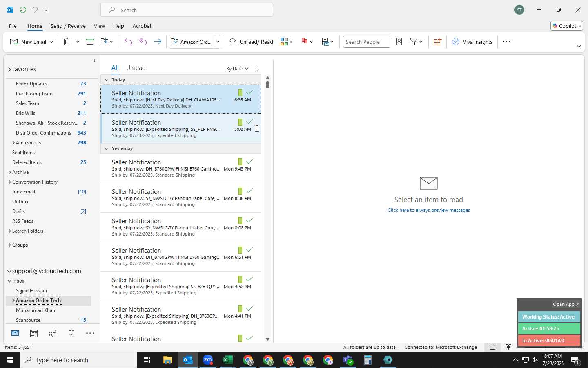The width and height of the screenshot is (588, 368).
Task: Click the Follow Up flag icon
Action: point(304,42)
